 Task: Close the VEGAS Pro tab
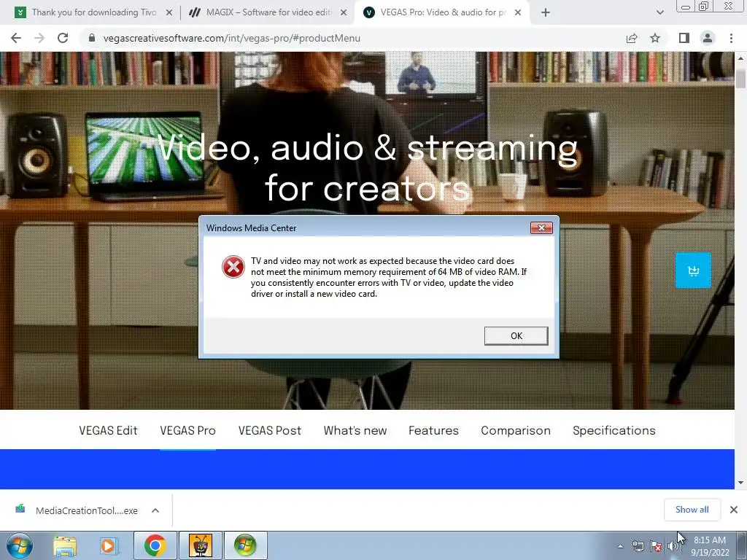pos(518,13)
